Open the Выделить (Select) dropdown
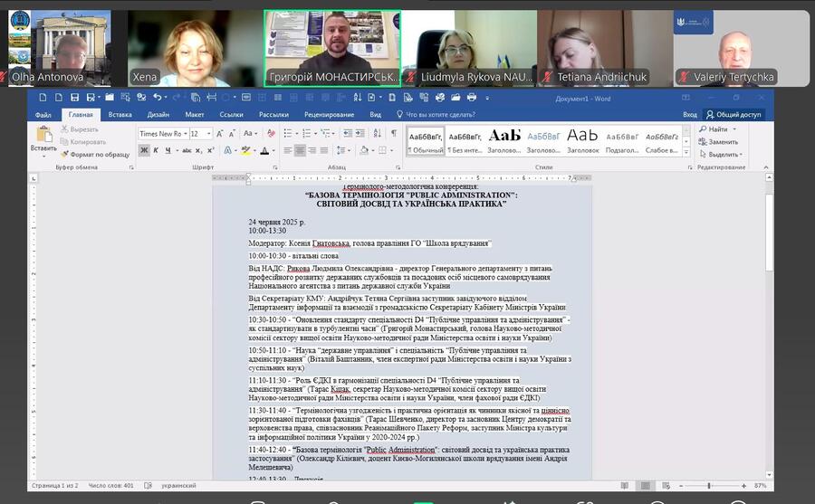815x504 pixels. click(x=721, y=155)
